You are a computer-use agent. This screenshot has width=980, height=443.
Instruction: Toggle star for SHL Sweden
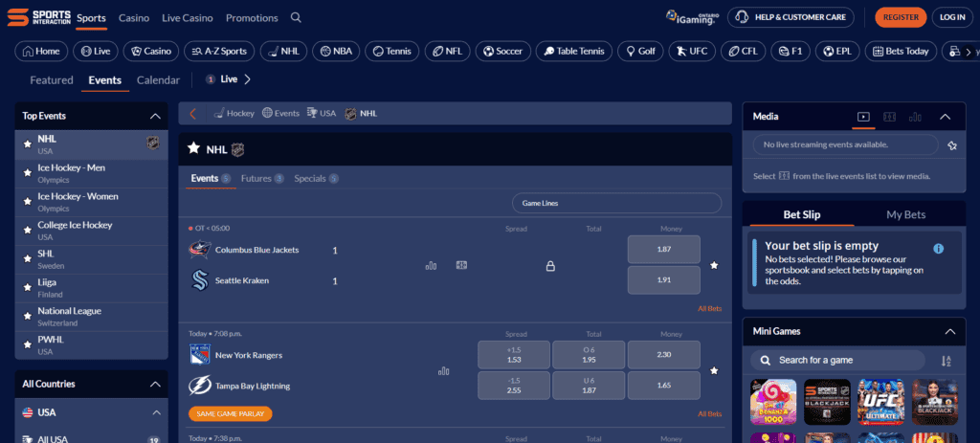point(28,258)
